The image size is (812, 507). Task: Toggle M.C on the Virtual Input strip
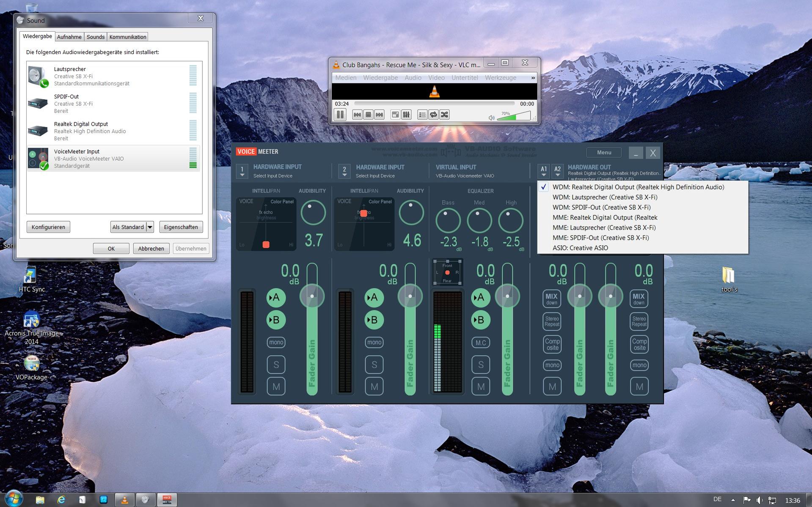click(x=481, y=343)
